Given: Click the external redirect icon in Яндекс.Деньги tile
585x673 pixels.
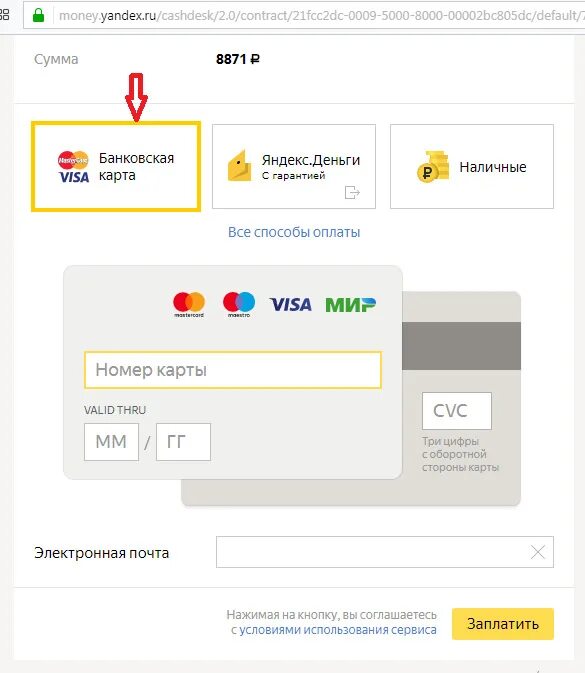Looking at the screenshot, I should 352,192.
